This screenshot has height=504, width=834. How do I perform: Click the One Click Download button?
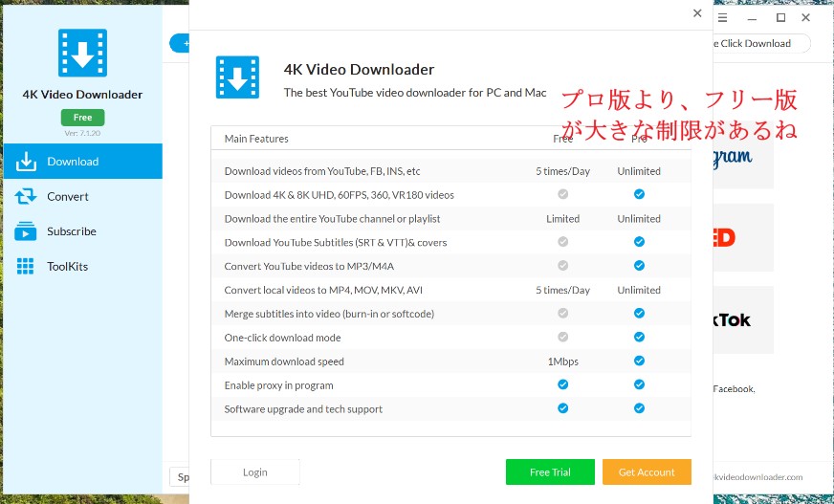click(761, 44)
